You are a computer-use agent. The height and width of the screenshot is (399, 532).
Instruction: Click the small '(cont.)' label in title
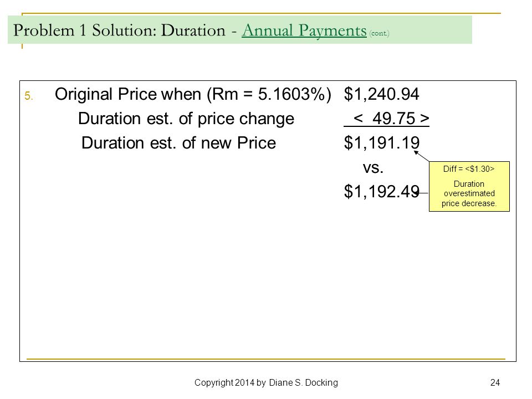click(x=379, y=33)
